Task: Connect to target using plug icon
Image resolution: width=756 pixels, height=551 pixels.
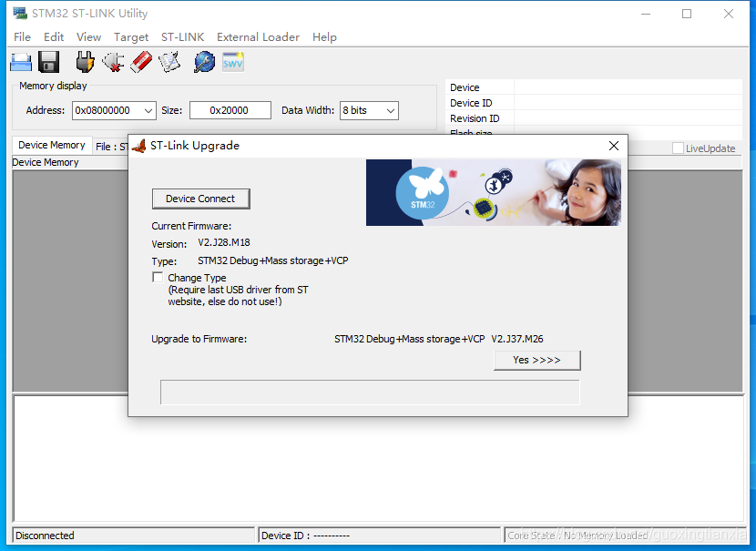Action: (85, 62)
